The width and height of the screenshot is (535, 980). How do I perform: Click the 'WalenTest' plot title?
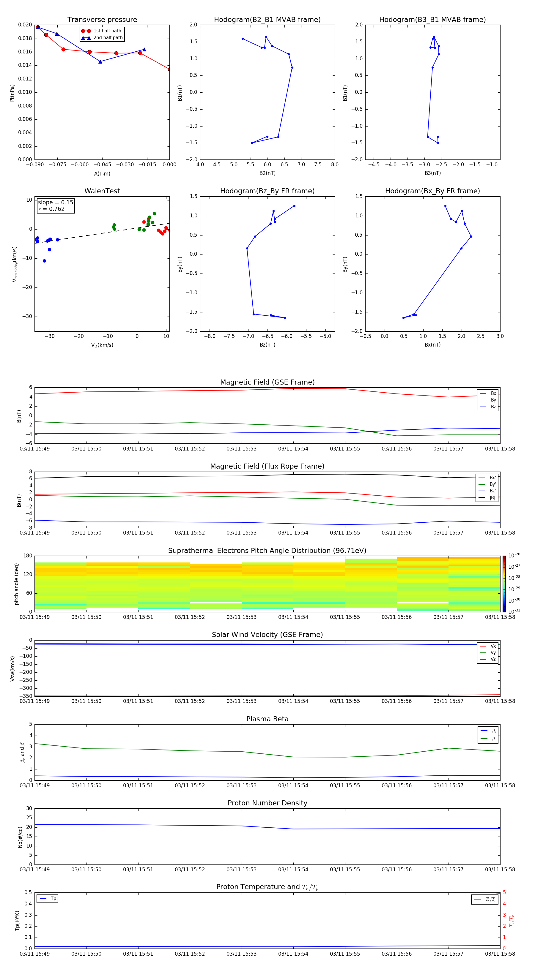[x=102, y=191]
